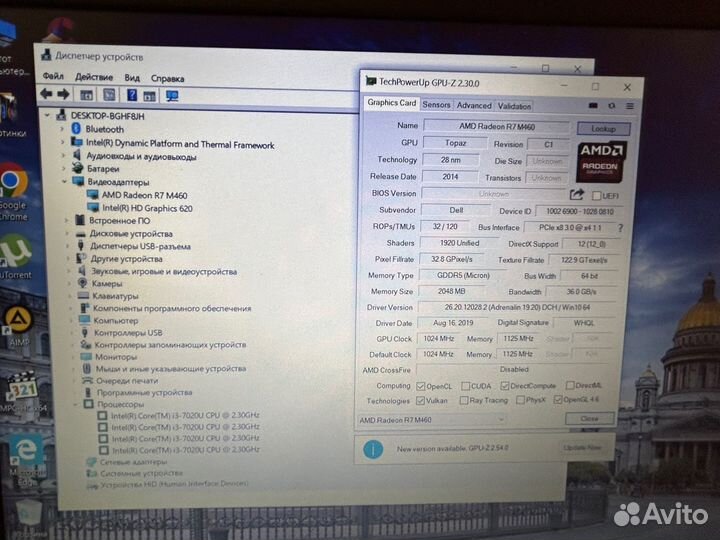
Task: Click the Close button in GPU-Z
Action: [x=590, y=418]
